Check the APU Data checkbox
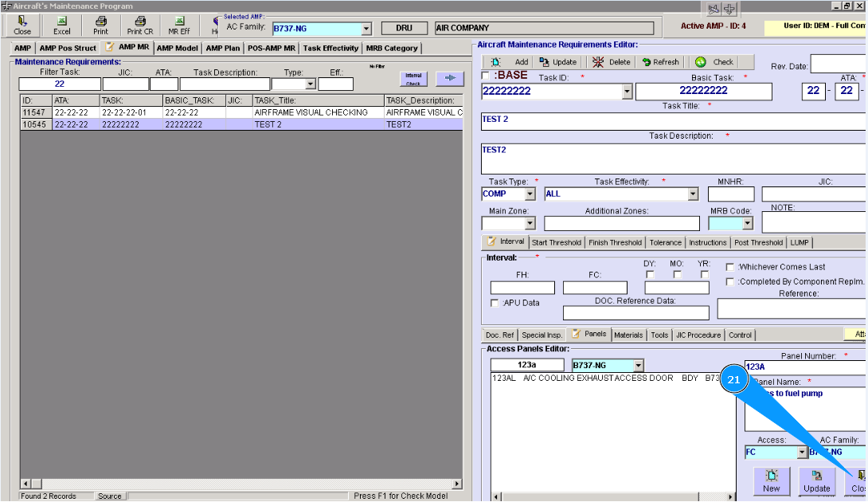Viewport: 868px width, 502px height. [x=495, y=303]
